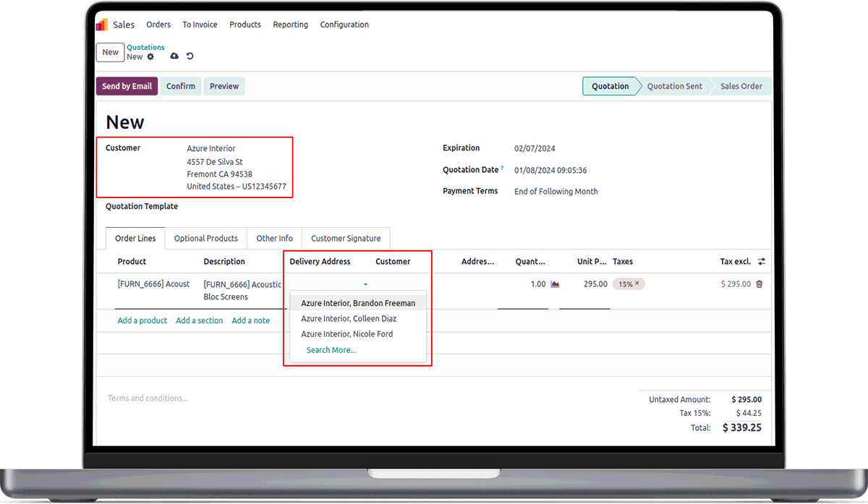Remove the 15% tax tag
The image size is (868, 504).
tap(637, 284)
